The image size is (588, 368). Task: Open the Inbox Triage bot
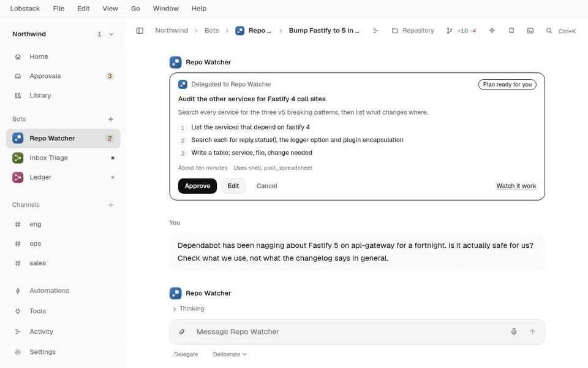(63, 158)
